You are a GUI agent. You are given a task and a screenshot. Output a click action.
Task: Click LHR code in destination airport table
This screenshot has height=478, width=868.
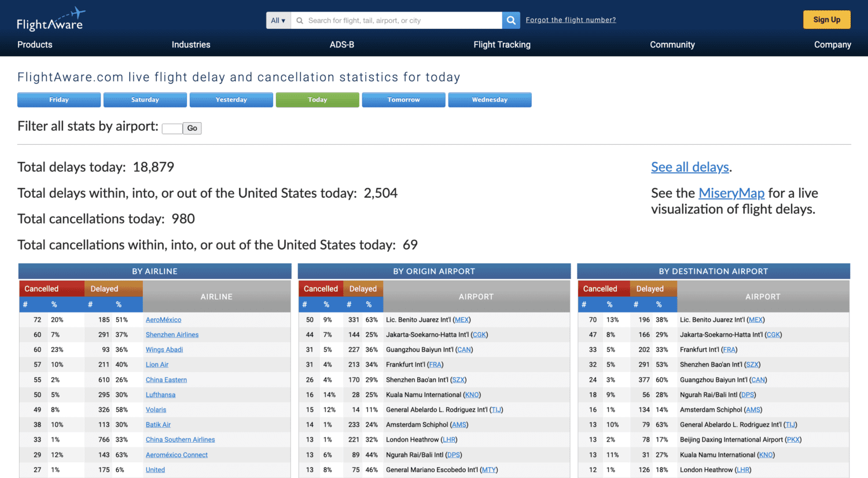[743, 470]
